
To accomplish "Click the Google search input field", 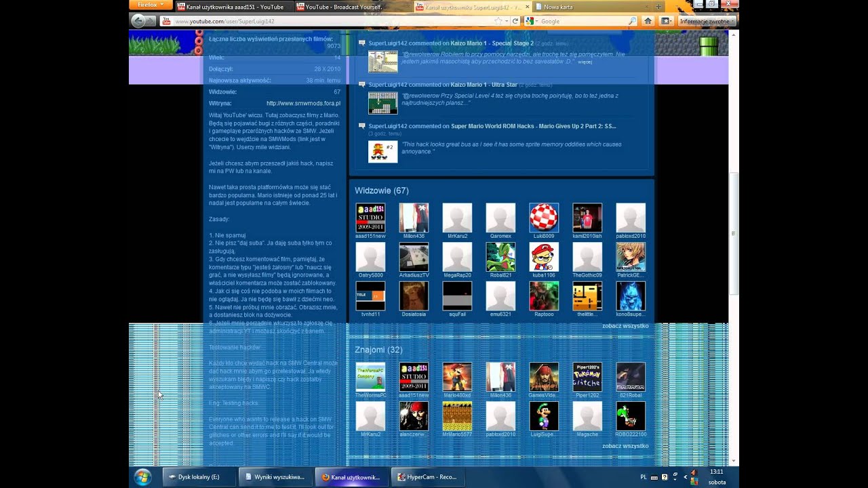I will click(x=583, y=21).
